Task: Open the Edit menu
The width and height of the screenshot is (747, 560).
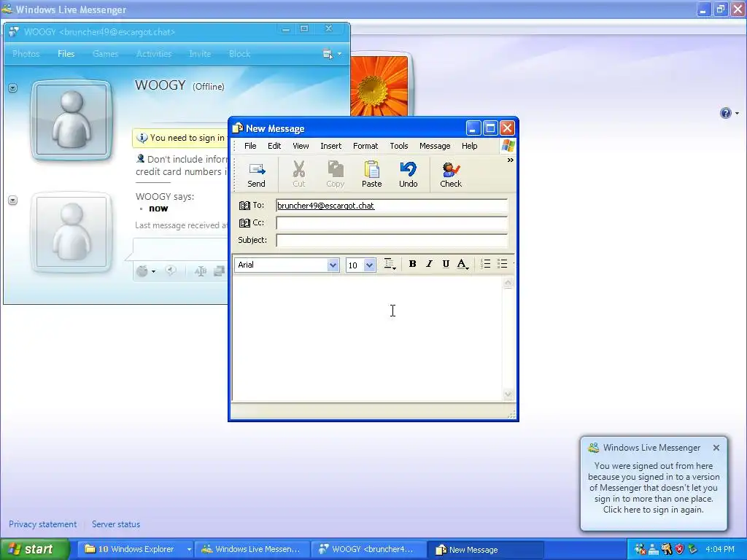Action: [x=274, y=146]
